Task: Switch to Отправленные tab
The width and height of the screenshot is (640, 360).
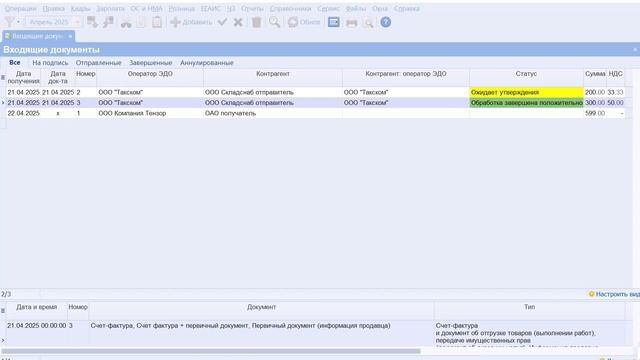Action: (x=98, y=63)
